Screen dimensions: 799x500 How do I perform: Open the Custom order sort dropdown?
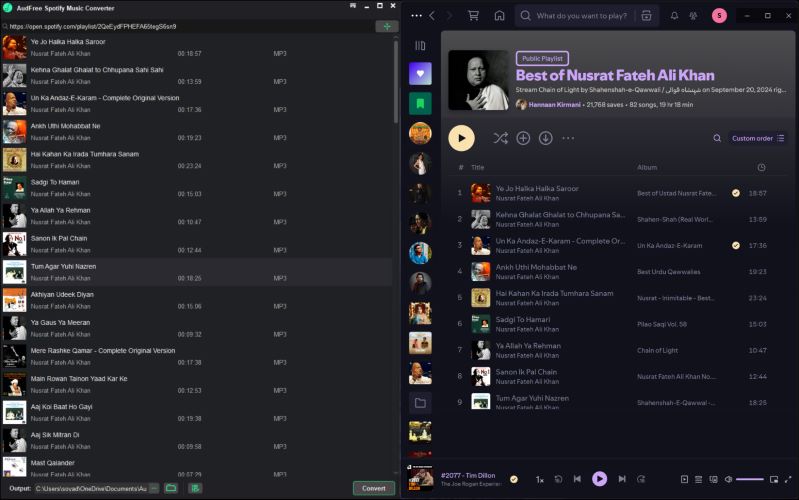pyautogui.click(x=758, y=138)
